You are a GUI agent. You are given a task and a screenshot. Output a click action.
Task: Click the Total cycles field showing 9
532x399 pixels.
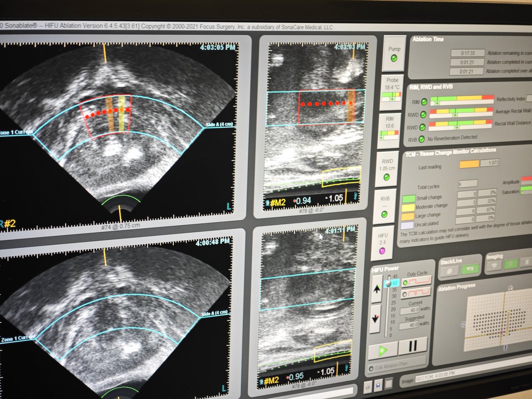pyautogui.click(x=467, y=183)
